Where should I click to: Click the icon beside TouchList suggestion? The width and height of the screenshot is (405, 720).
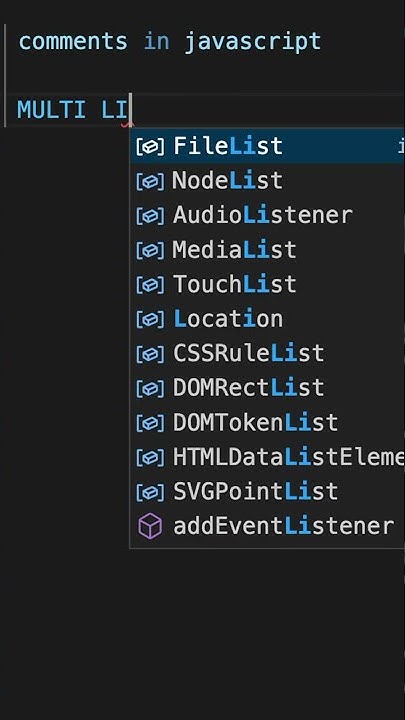[x=150, y=285]
